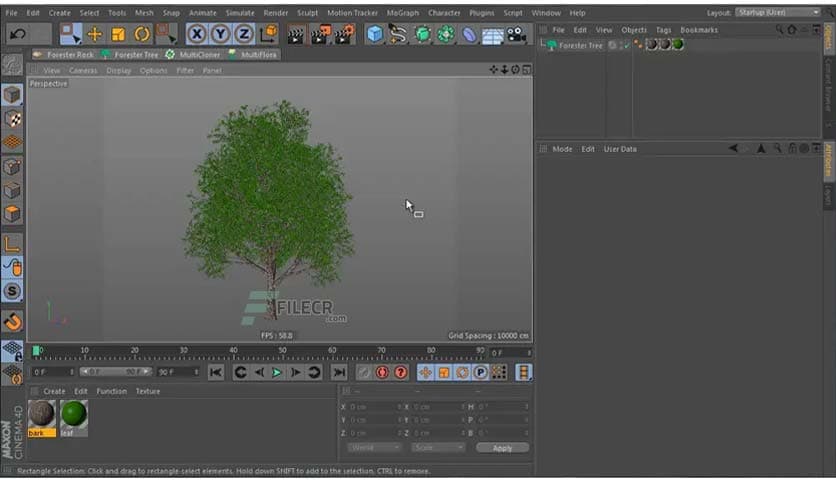This screenshot has width=836, height=484.
Task: Switch to Model mode cube icon
Action: coord(12,95)
